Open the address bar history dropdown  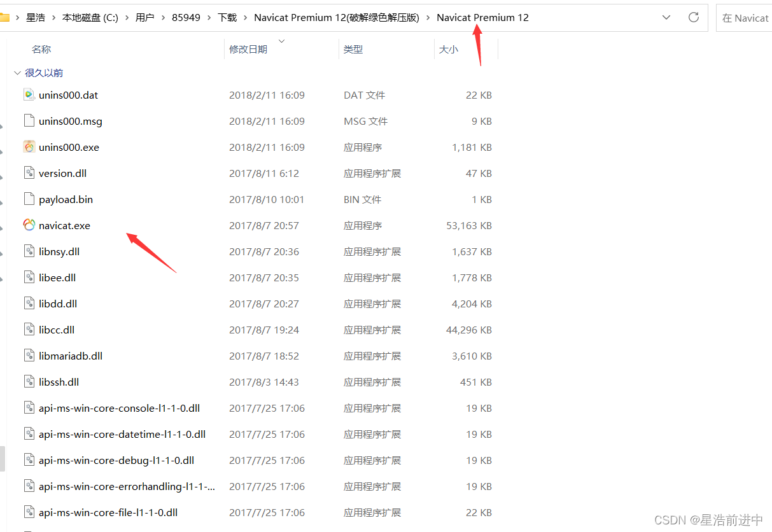[x=666, y=17]
